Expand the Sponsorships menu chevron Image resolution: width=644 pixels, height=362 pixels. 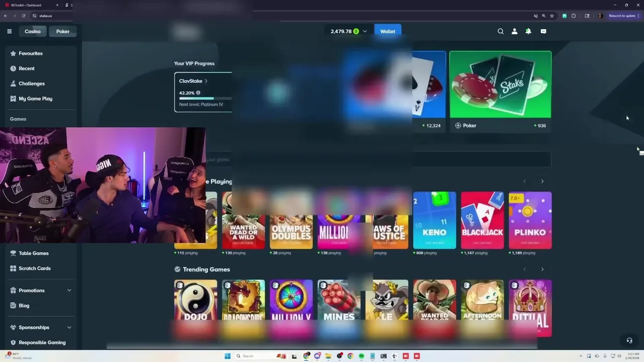[x=69, y=327]
